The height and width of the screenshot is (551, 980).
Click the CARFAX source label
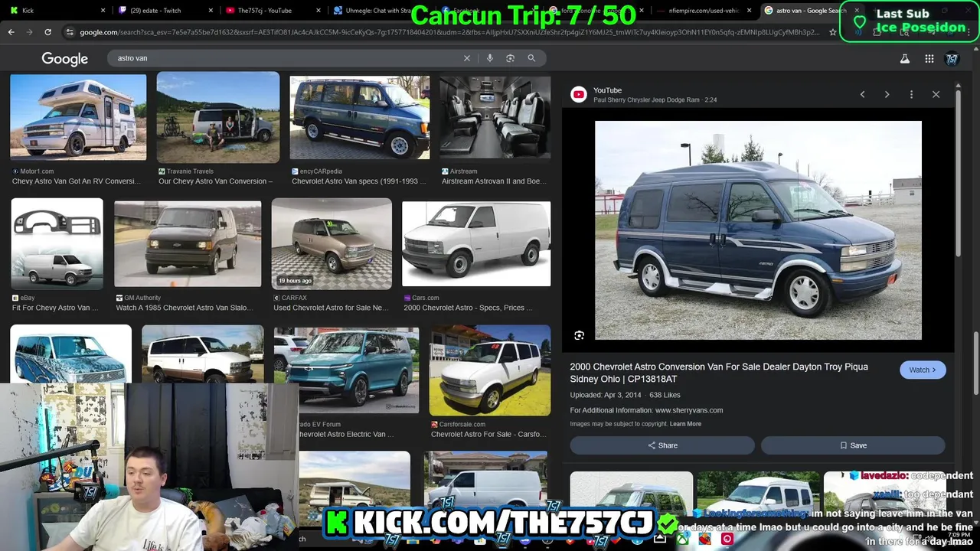(x=294, y=298)
